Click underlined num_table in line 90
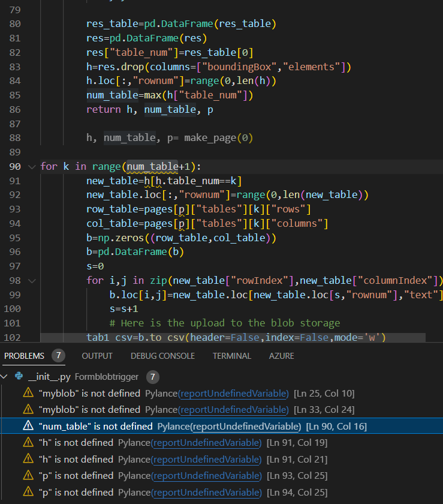The width and height of the screenshot is (443, 504). point(152,167)
